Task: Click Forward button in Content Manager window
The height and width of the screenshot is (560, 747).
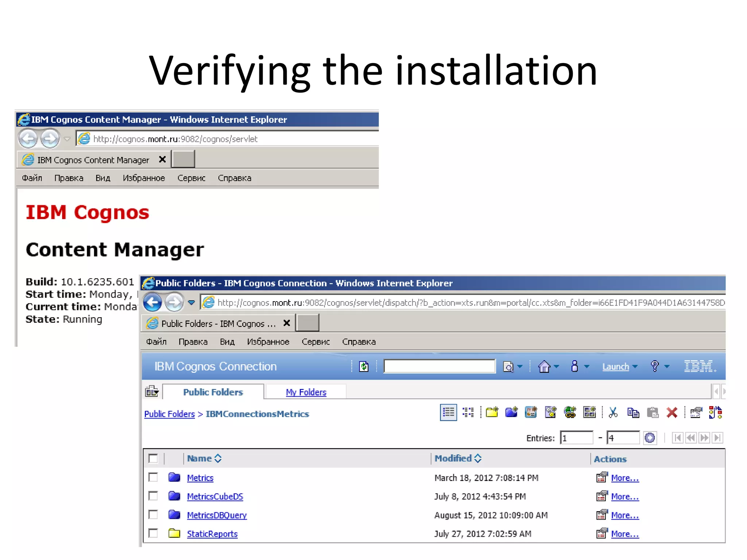Action: coord(50,139)
